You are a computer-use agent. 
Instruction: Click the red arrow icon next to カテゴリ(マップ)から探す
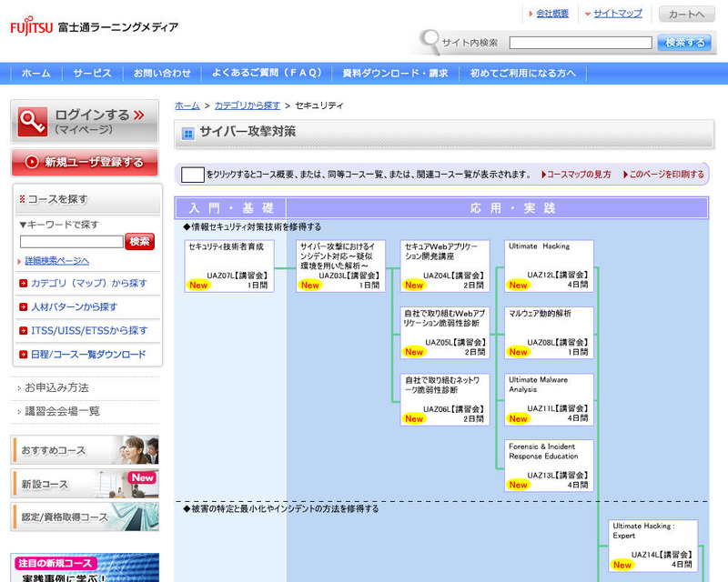(23, 284)
